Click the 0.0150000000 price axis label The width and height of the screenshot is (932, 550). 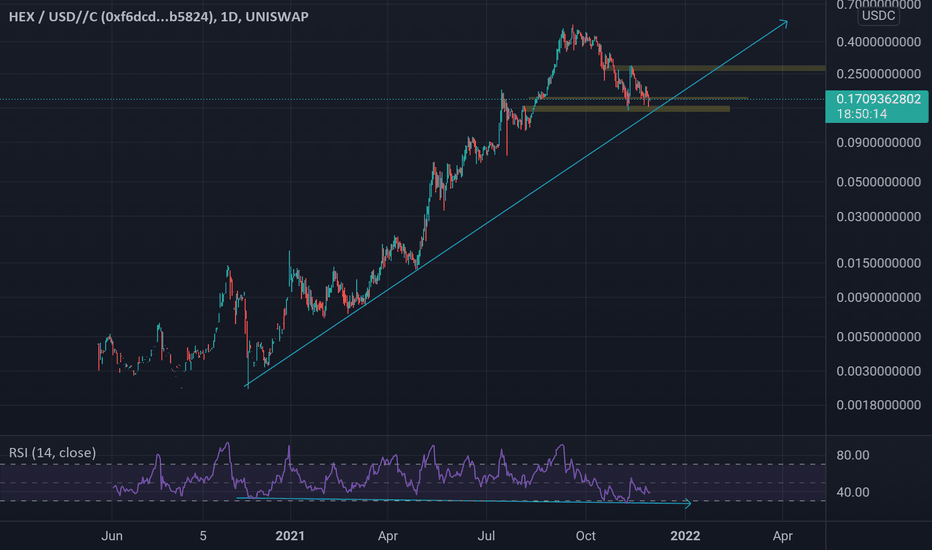879,263
